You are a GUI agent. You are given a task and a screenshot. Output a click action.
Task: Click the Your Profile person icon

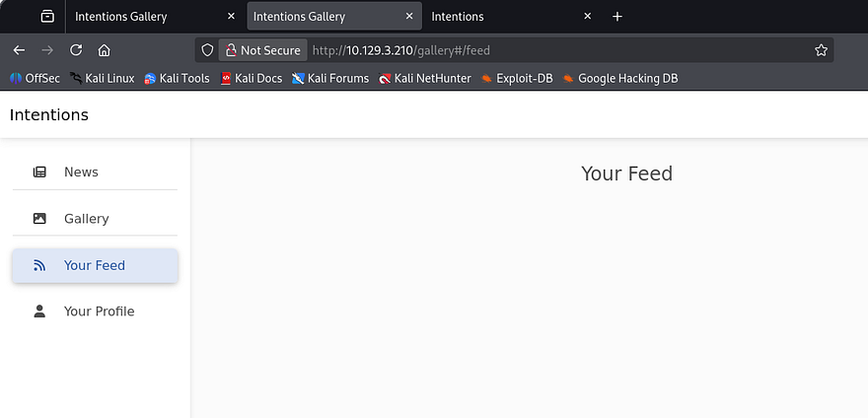[39, 312]
